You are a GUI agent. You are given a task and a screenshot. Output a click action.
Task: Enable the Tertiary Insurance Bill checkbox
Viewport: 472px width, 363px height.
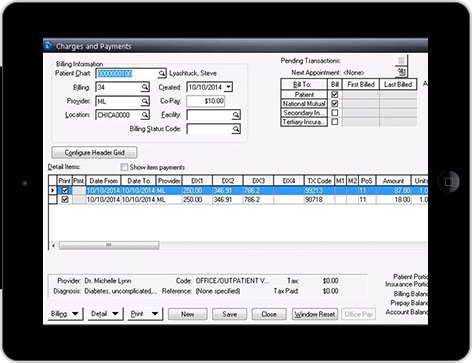click(x=335, y=122)
